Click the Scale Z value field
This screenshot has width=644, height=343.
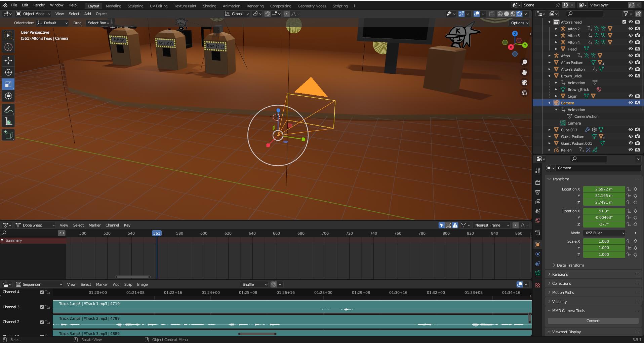tap(604, 255)
